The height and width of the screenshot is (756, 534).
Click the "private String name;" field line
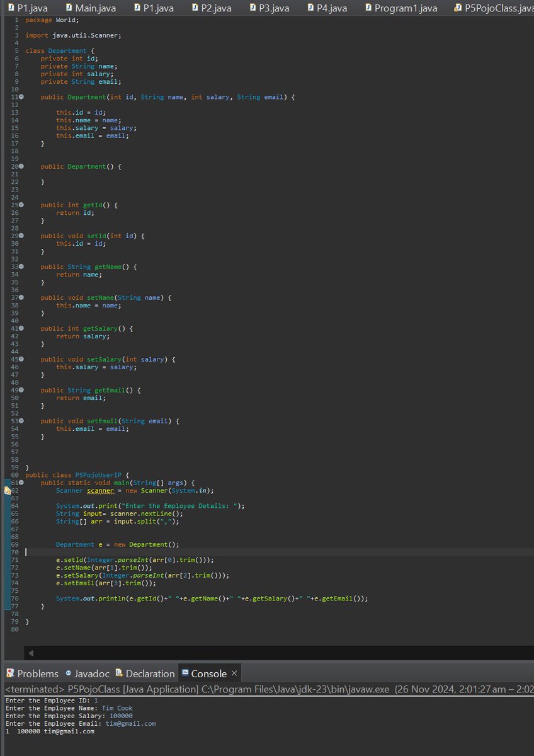pos(79,66)
